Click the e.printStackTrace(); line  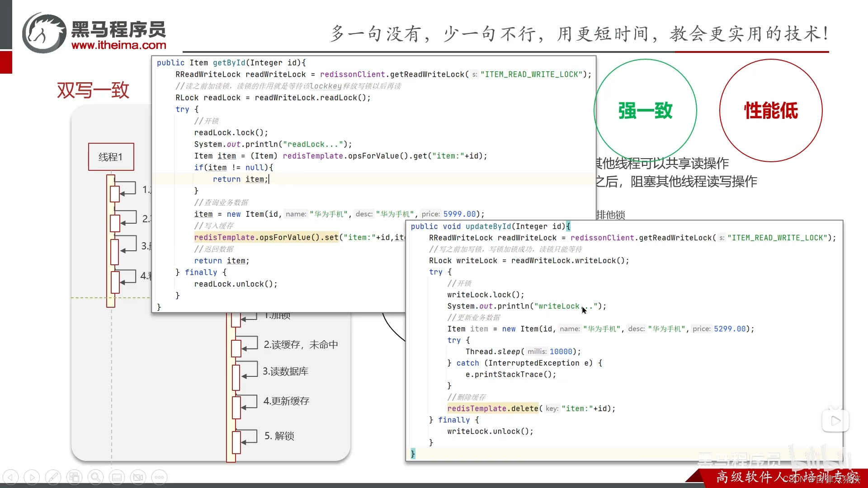511,374
